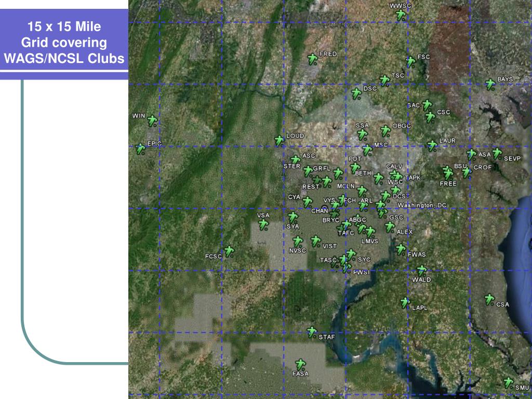Image resolution: width=532 pixels, height=399 pixels.
Task: Click the OBGC club marker
Action: pyautogui.click(x=385, y=130)
